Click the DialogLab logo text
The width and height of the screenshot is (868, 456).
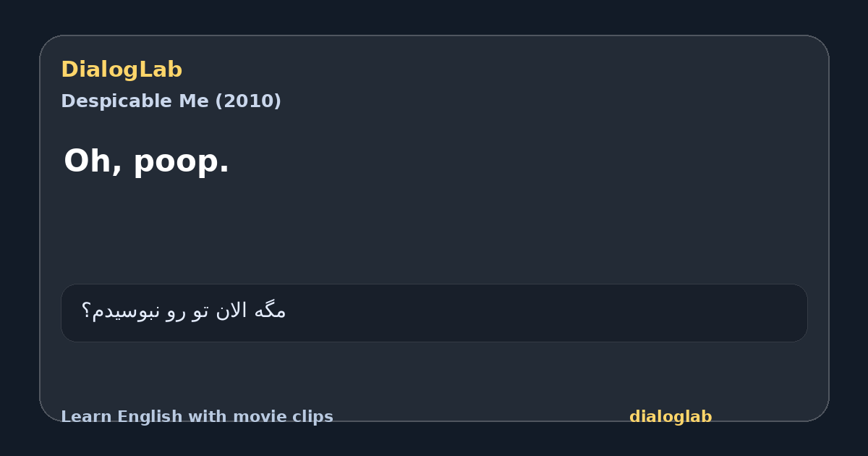click(122, 69)
